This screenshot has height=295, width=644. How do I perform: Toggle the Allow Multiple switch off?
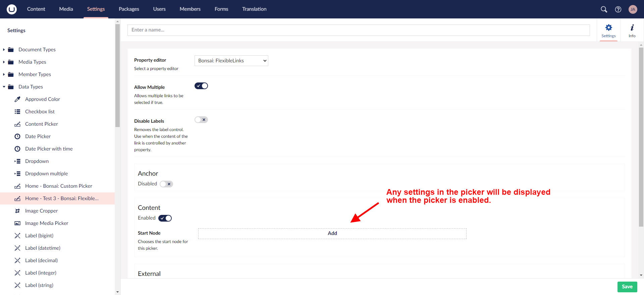[201, 86]
